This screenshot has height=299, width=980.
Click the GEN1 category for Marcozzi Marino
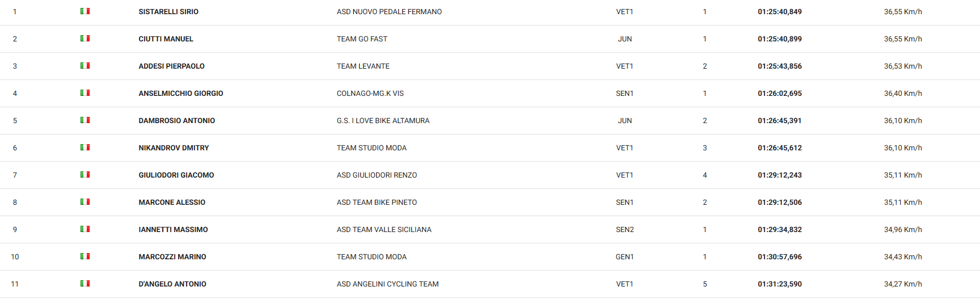point(624,257)
